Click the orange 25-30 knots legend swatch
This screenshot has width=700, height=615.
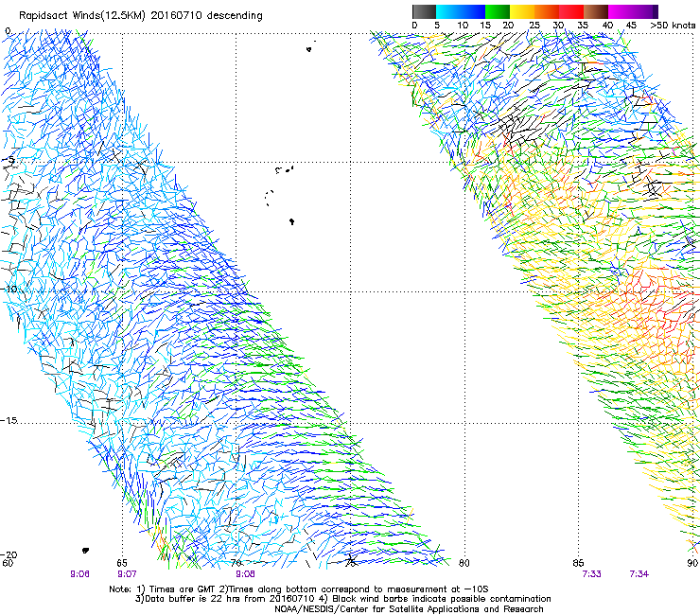point(547,11)
